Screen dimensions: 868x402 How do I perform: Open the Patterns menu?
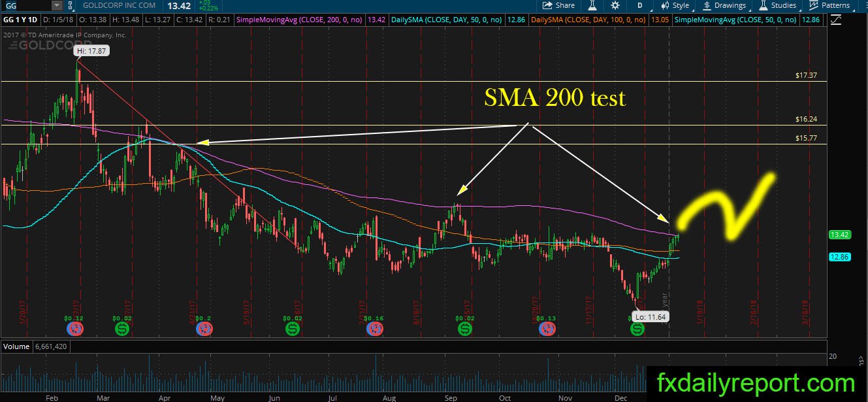829,5
